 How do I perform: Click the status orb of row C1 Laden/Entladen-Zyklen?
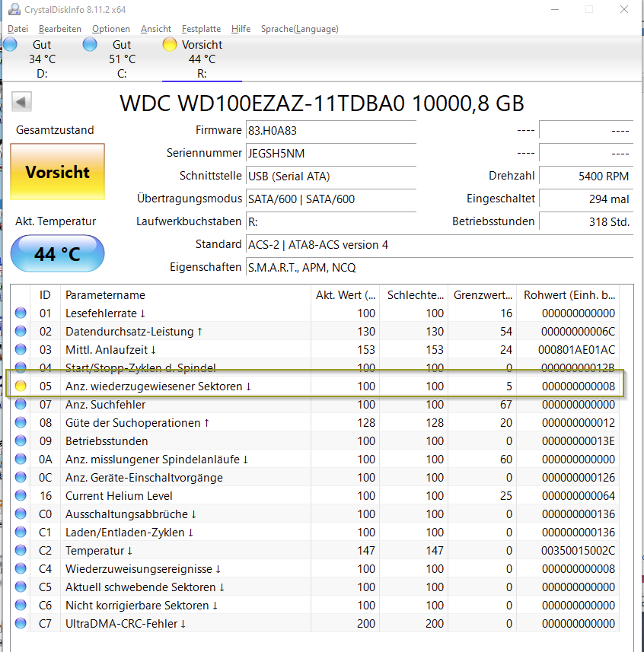[21, 533]
